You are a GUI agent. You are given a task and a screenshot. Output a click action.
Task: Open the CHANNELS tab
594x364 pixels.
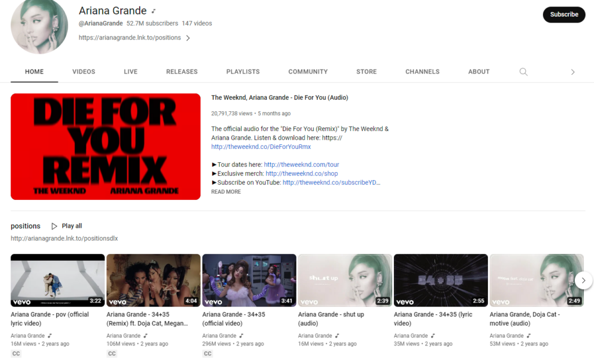click(x=422, y=71)
